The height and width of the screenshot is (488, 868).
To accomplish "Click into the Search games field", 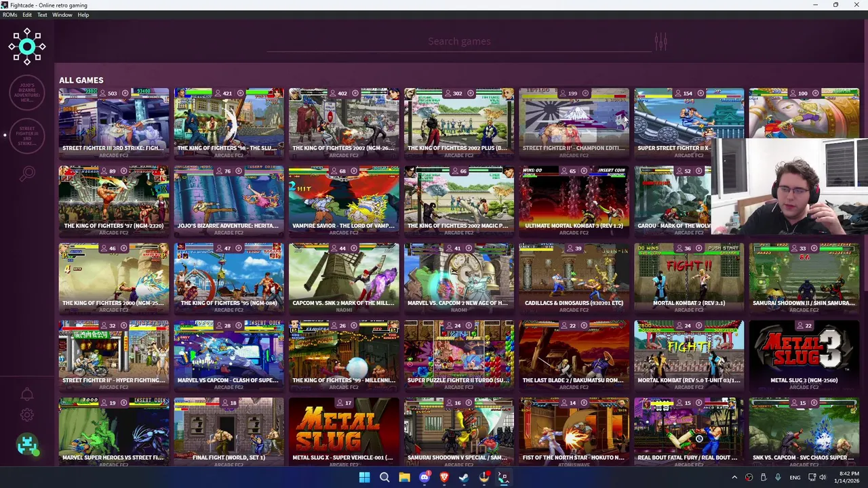I will pyautogui.click(x=459, y=41).
